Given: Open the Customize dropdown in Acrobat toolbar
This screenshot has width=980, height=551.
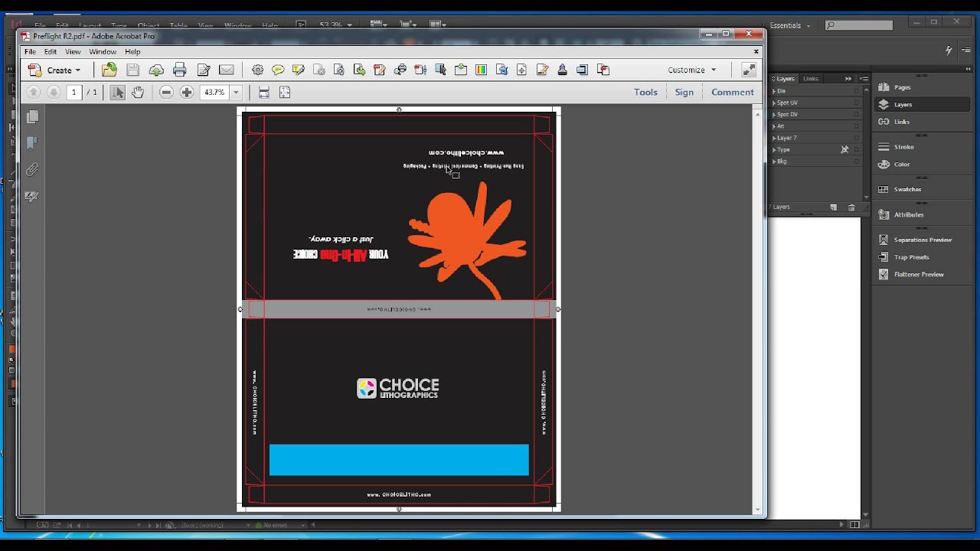Looking at the screenshot, I should coord(692,70).
